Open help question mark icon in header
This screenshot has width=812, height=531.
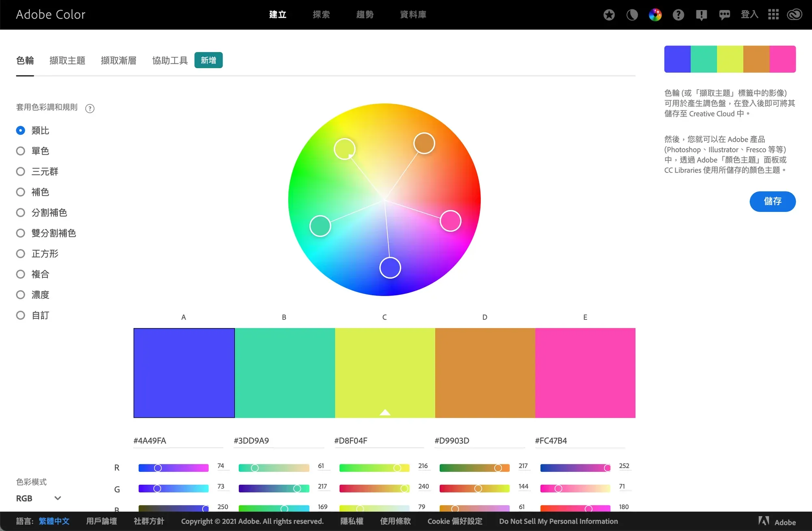click(678, 15)
